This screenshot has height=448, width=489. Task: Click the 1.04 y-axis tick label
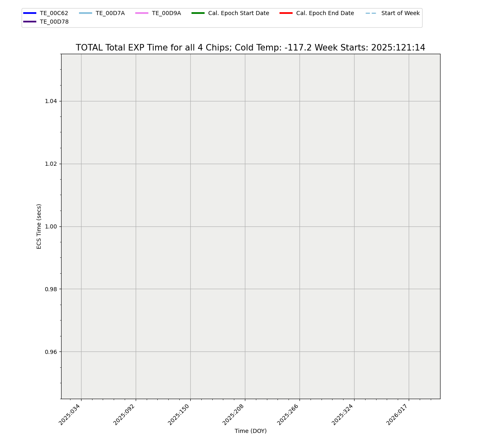(x=51, y=101)
